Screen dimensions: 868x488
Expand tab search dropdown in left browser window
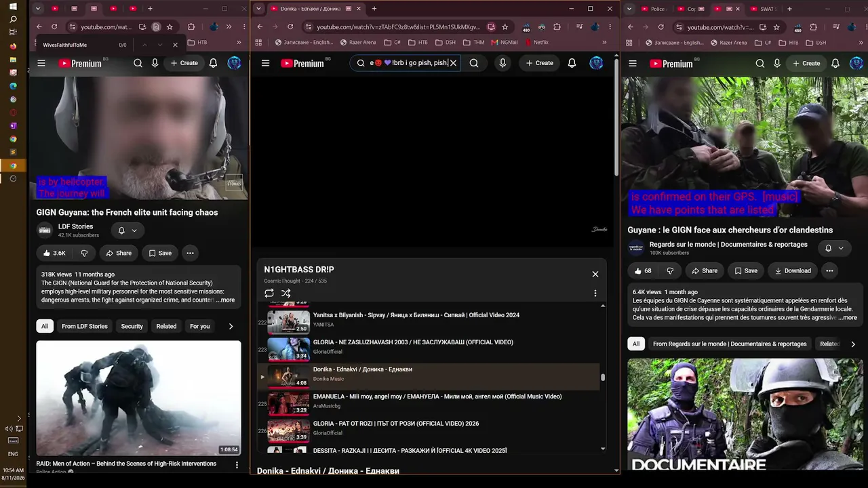pyautogui.click(x=38, y=9)
